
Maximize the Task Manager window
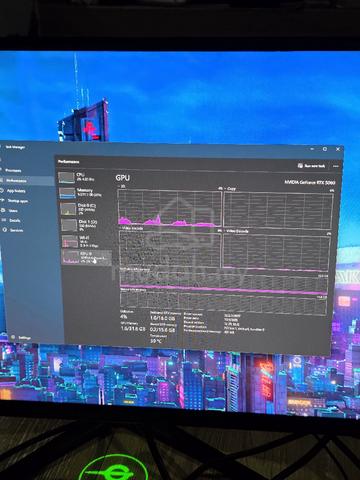[325, 149]
